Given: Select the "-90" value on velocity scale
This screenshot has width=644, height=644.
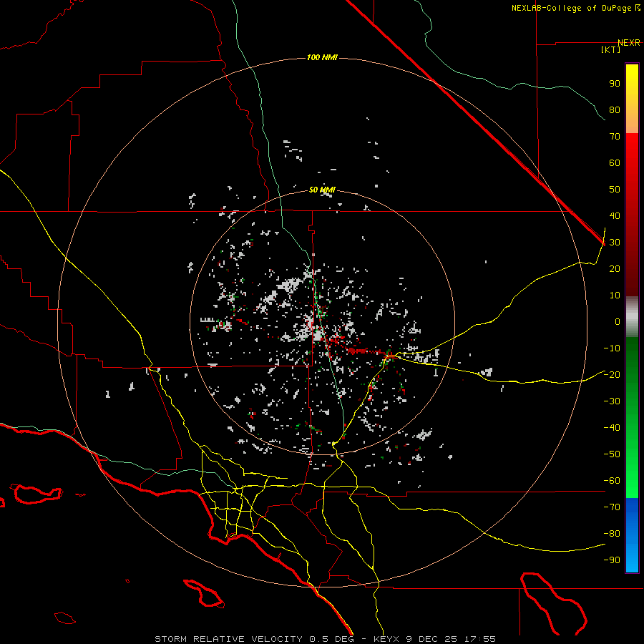Looking at the screenshot, I should click(x=612, y=560).
